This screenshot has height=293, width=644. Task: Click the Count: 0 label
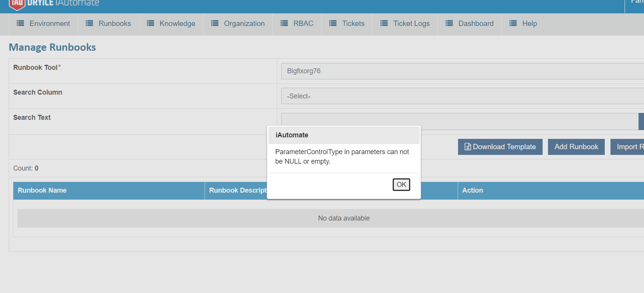(26, 168)
